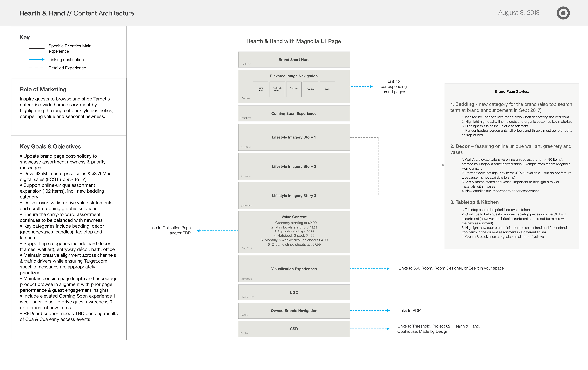
Task: Click the Visualization Experiences block
Action: pos(294,269)
